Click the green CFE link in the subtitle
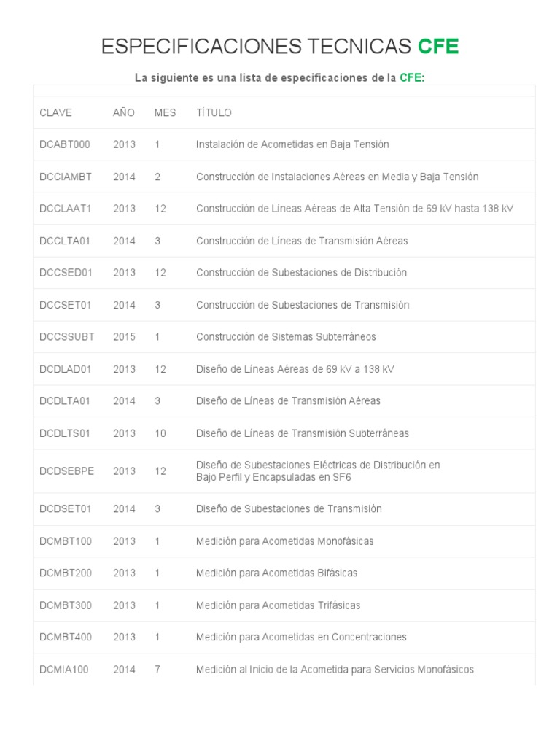Viewport: 560px width, 747px height. 411,78
